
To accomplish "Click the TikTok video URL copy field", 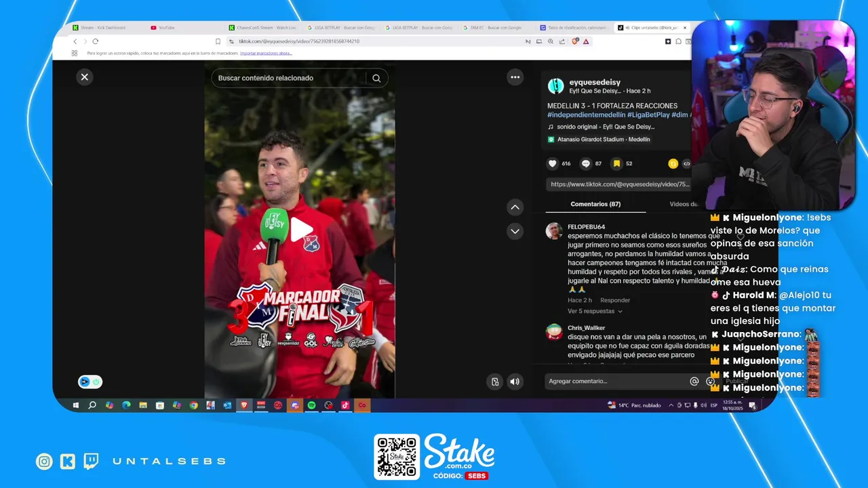I will 618,184.
